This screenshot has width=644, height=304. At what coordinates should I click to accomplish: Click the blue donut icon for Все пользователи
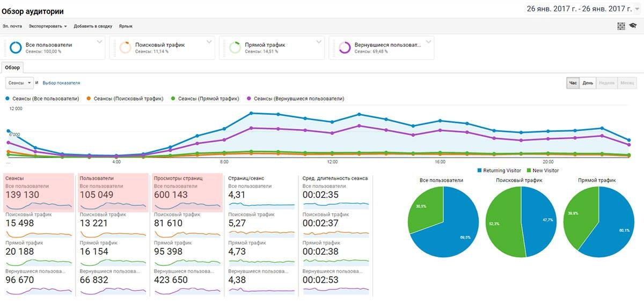(16, 48)
